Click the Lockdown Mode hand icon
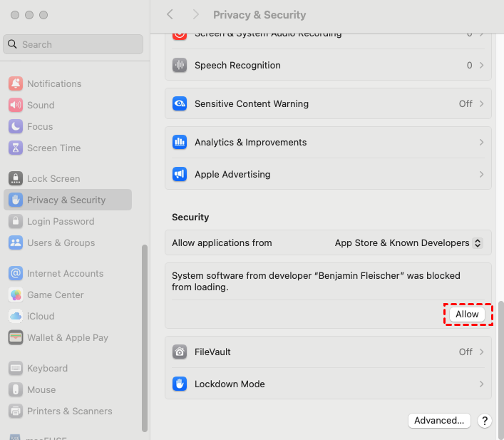 pos(180,384)
